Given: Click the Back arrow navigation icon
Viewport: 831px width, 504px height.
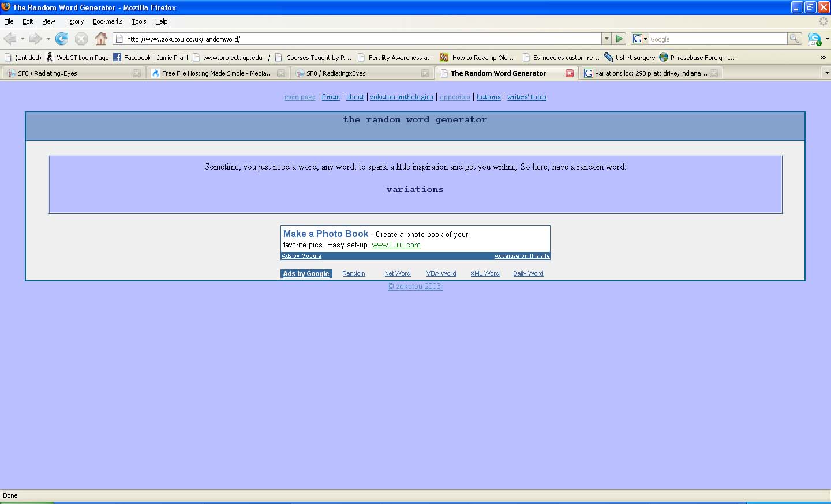Looking at the screenshot, I should click(x=10, y=39).
